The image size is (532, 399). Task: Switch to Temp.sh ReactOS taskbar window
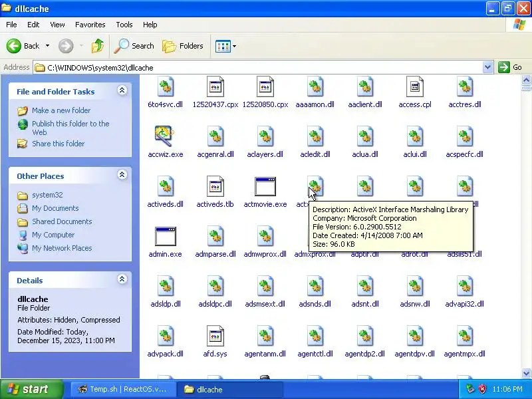click(x=124, y=389)
